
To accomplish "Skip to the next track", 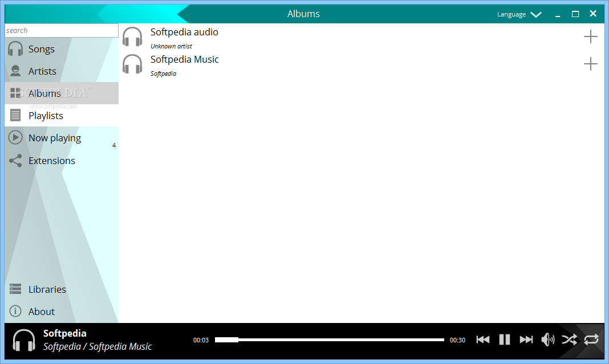I will pyautogui.click(x=526, y=340).
